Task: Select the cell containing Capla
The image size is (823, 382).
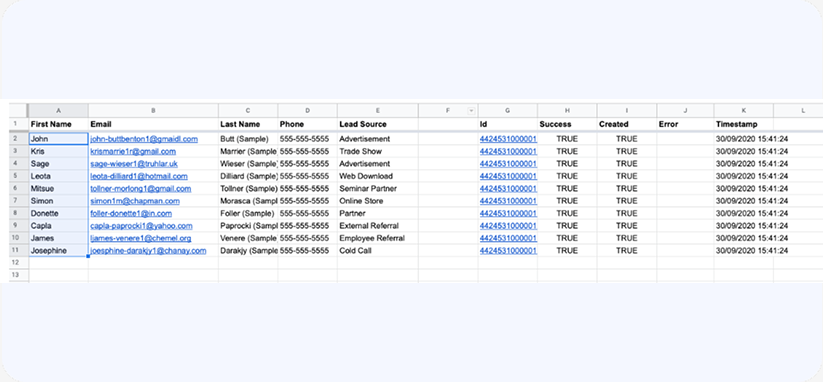Action: coord(58,226)
